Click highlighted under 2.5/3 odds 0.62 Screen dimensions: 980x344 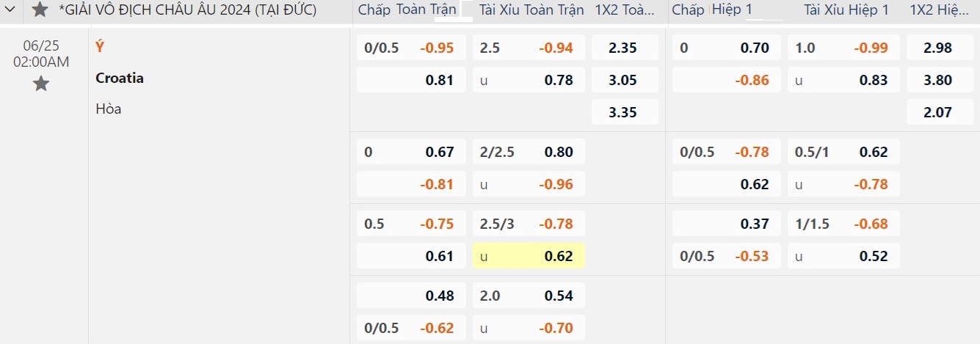[x=529, y=256]
